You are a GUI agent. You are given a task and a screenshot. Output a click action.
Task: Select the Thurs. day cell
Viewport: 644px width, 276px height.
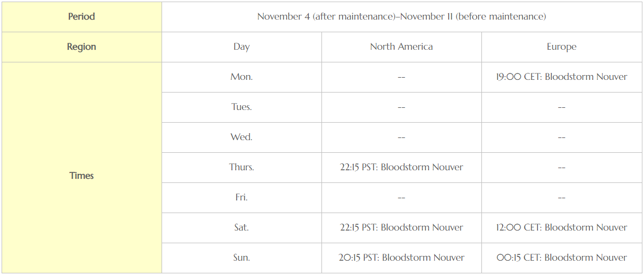241,168
